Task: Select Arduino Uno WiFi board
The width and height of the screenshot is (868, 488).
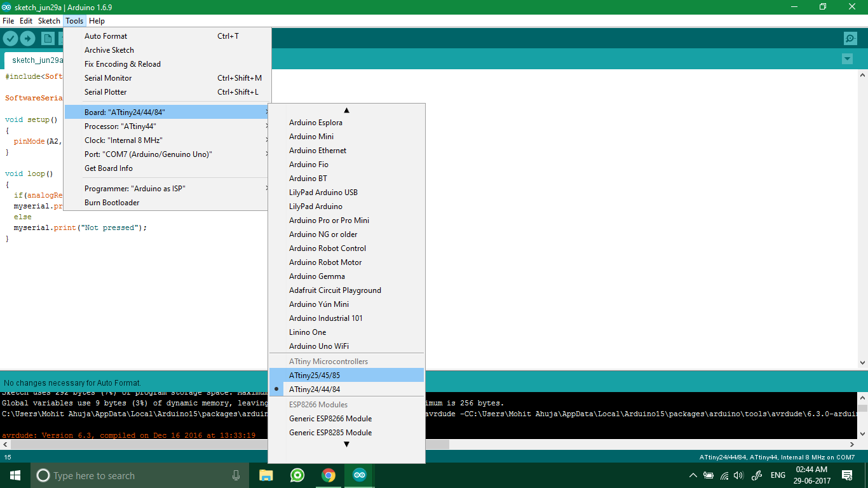Action: [346, 346]
